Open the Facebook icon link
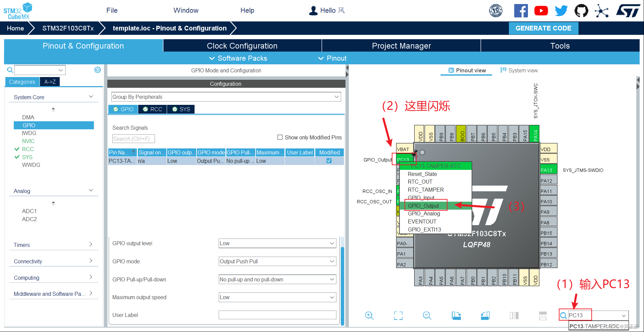This screenshot has height=332, width=644. (521, 11)
